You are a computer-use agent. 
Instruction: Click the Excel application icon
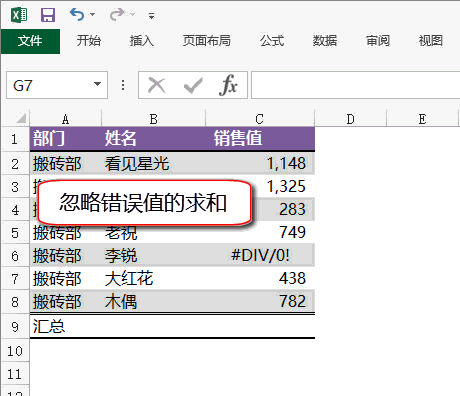(x=19, y=15)
